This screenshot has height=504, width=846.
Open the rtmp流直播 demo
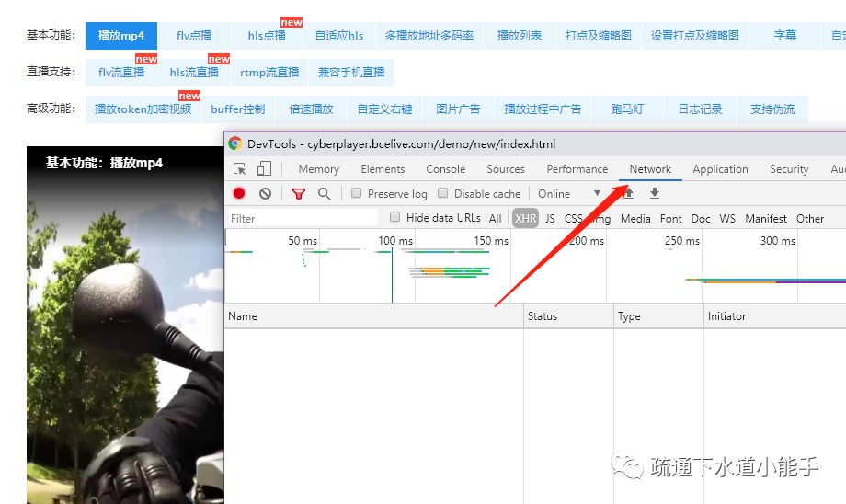pos(269,73)
